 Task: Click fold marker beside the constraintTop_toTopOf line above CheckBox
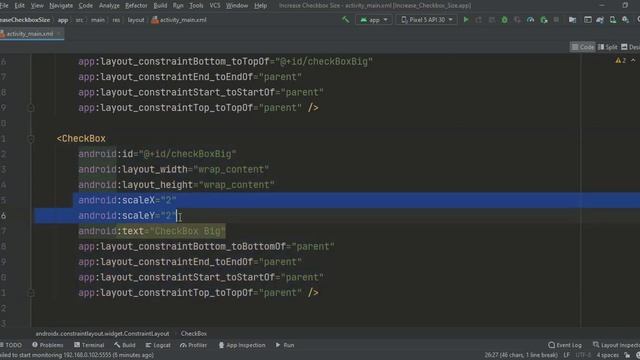31,108
